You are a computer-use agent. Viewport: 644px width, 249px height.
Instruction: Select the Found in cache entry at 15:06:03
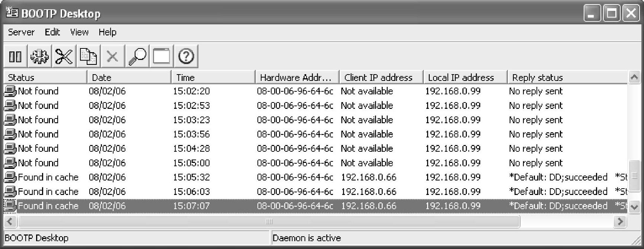pyautogui.click(x=48, y=192)
